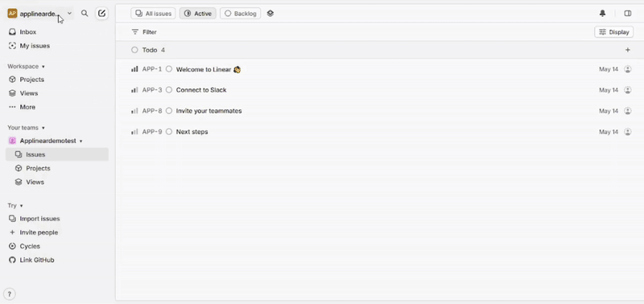Image resolution: width=644 pixels, height=304 pixels.
Task: Open the Welcome to Linear issue
Action: pyautogui.click(x=208, y=69)
